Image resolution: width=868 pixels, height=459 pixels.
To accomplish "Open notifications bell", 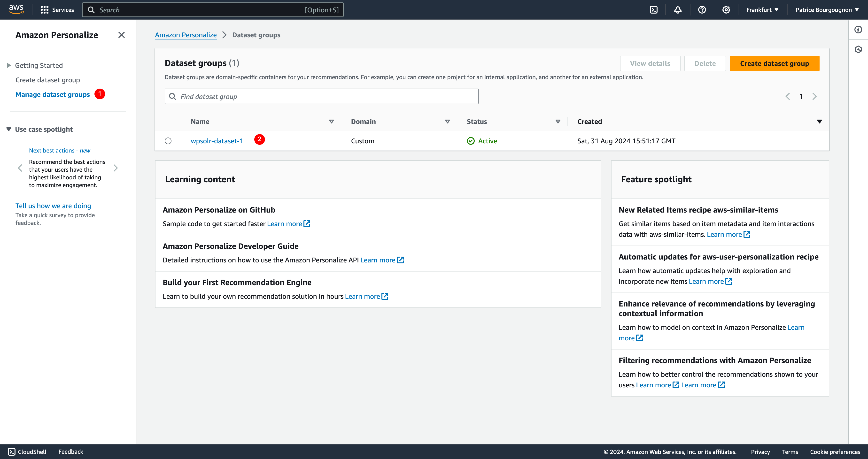I will (678, 10).
